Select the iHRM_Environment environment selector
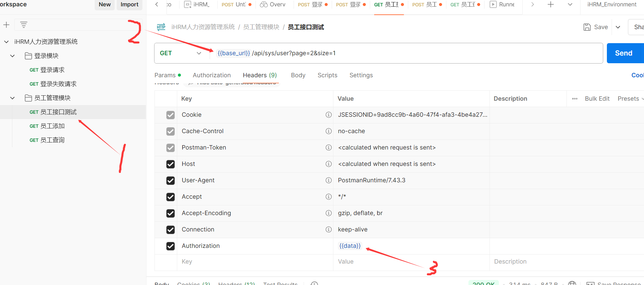Viewport: 644px width, 285px height. click(x=612, y=4)
